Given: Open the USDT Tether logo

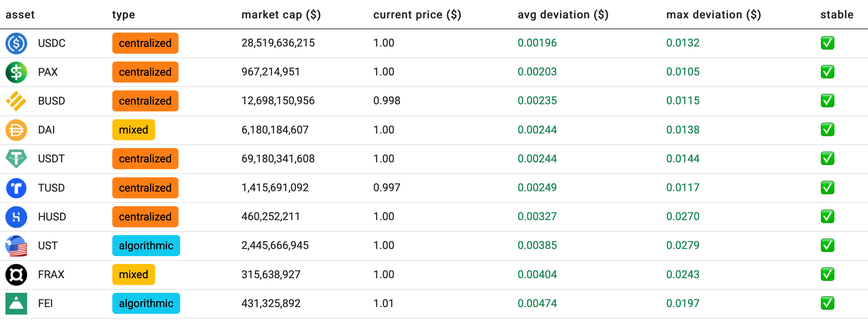Looking at the screenshot, I should (x=16, y=159).
